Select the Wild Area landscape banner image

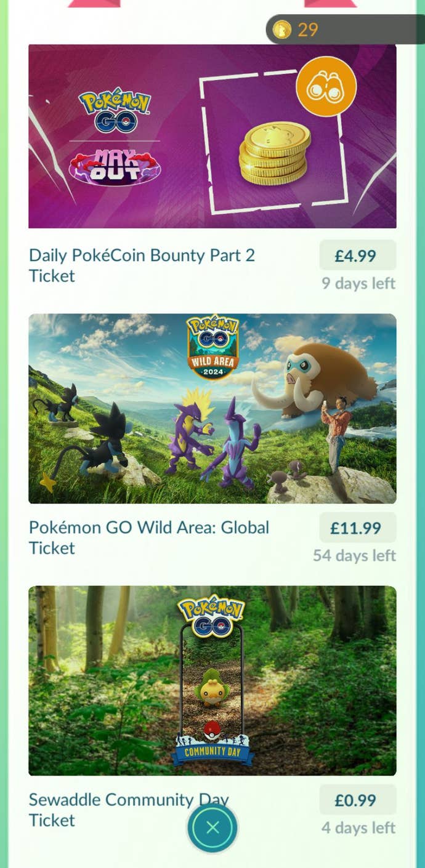(212, 409)
